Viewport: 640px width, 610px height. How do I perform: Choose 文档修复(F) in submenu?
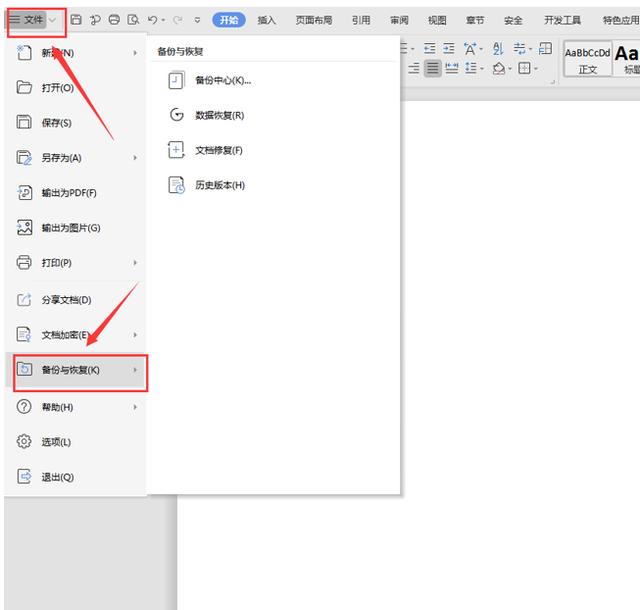point(273,150)
